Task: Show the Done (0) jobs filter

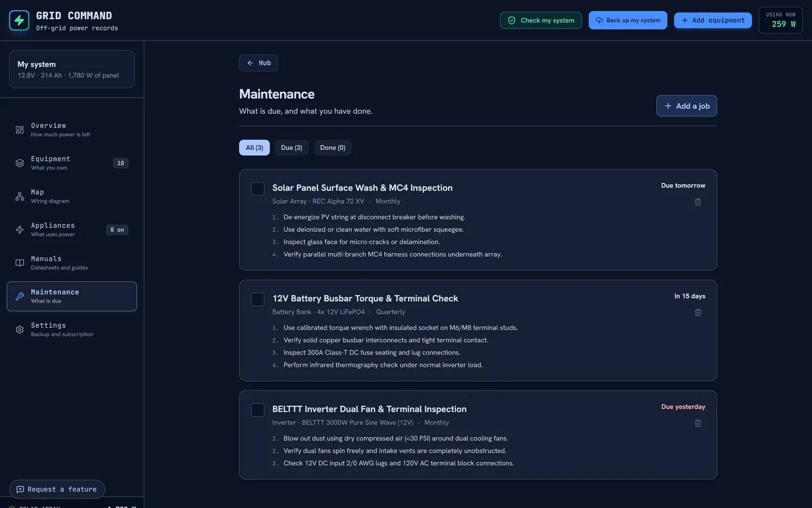Action: click(332, 147)
